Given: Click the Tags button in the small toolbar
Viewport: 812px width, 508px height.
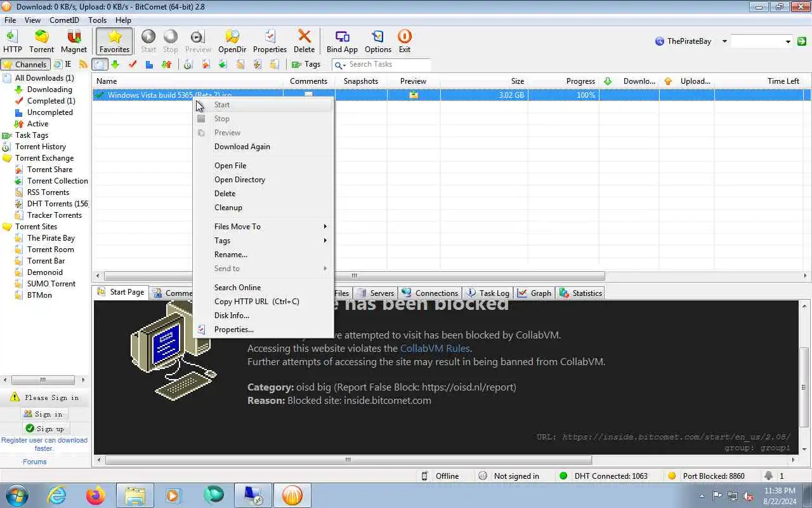Looking at the screenshot, I should click(306, 64).
